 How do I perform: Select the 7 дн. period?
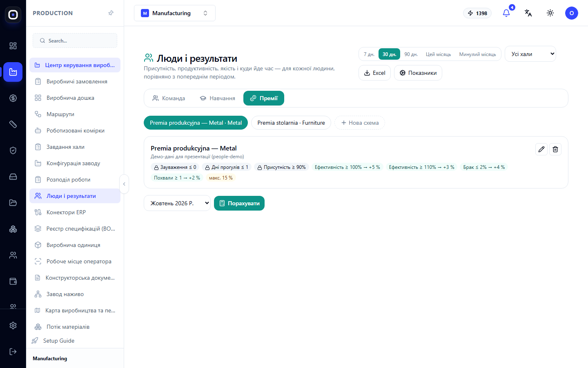click(x=369, y=54)
